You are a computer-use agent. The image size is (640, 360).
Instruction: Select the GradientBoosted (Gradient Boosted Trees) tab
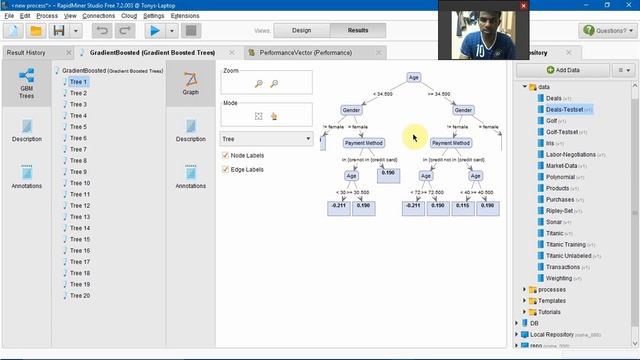pyautogui.click(x=152, y=53)
